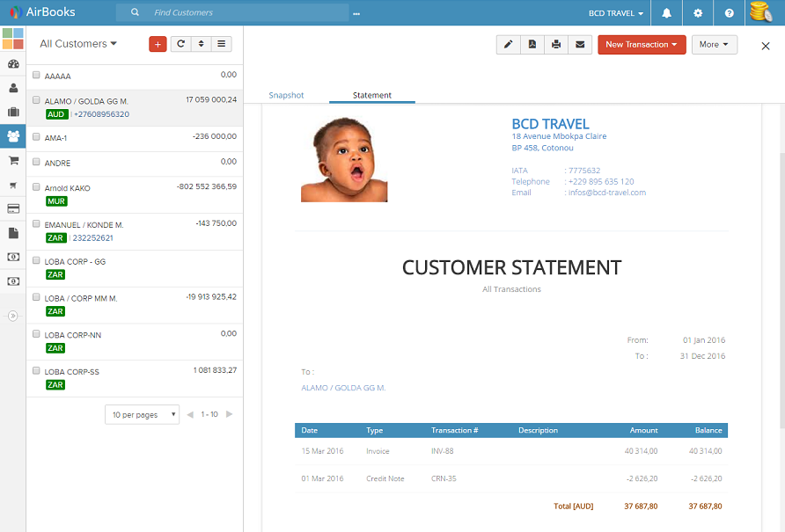Tick the Arnold KAKO checkbox
Screen dimensions: 785x532
point(36,186)
